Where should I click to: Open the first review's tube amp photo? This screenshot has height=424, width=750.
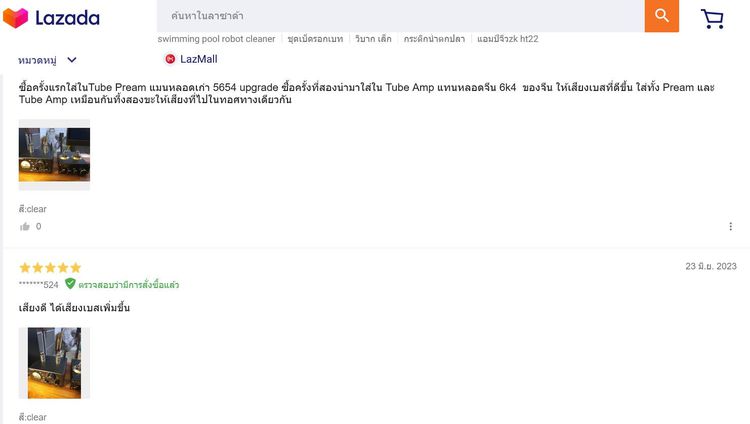click(x=54, y=155)
